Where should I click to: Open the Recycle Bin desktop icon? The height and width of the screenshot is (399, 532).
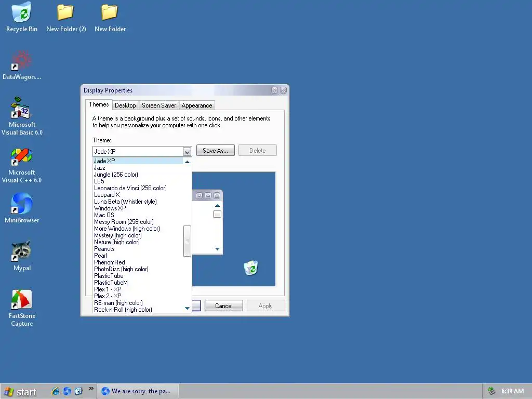(22, 17)
